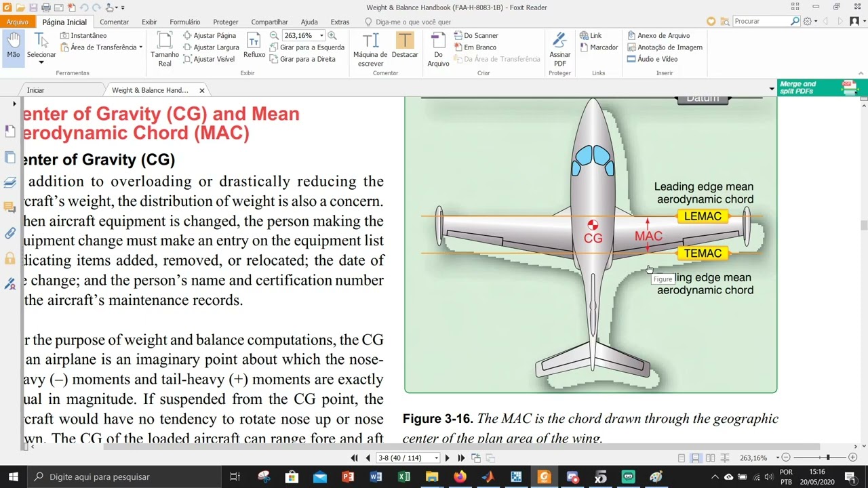Open the Extras ribbon tab
Viewport: 868px width, 488px height.
click(x=340, y=22)
